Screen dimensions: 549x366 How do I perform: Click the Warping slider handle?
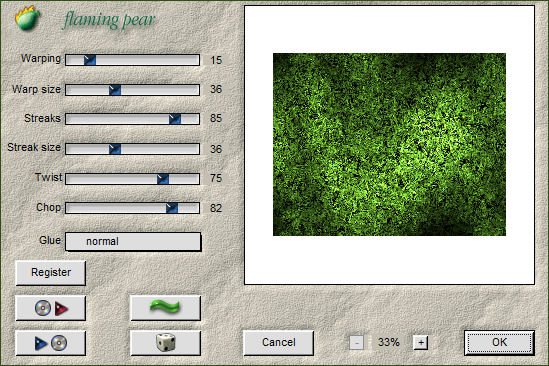[90, 60]
